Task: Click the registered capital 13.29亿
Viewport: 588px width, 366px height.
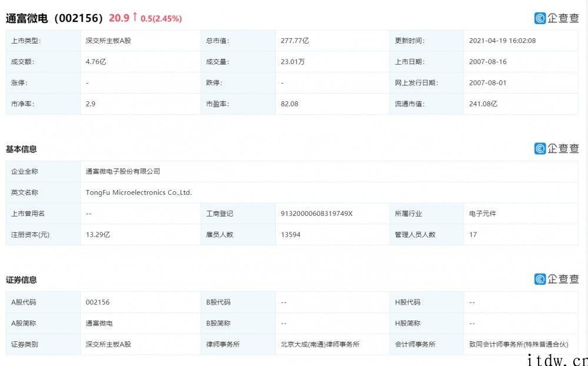Action: coord(98,234)
